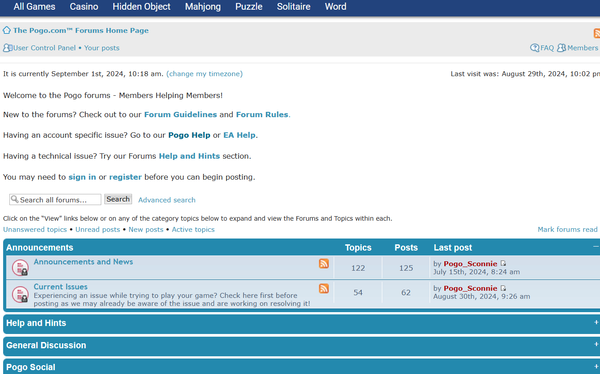The image size is (600, 374).
Task: Collapse the Announcements category with the minus toggle
Action: (596, 247)
